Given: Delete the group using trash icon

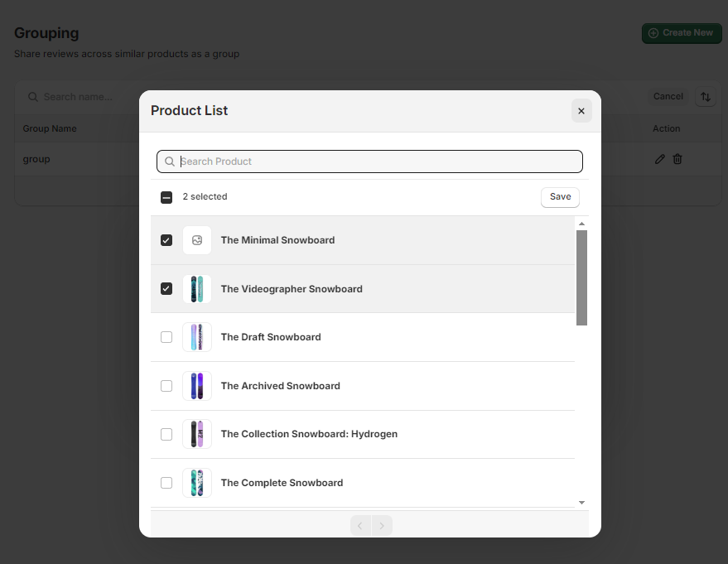Looking at the screenshot, I should coord(677,159).
